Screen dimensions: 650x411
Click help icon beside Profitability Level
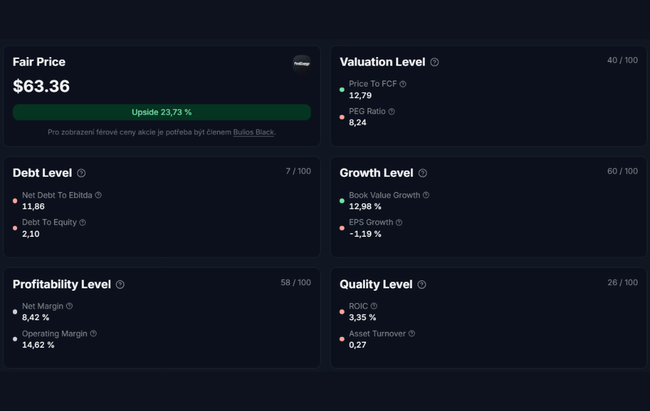[120, 285]
